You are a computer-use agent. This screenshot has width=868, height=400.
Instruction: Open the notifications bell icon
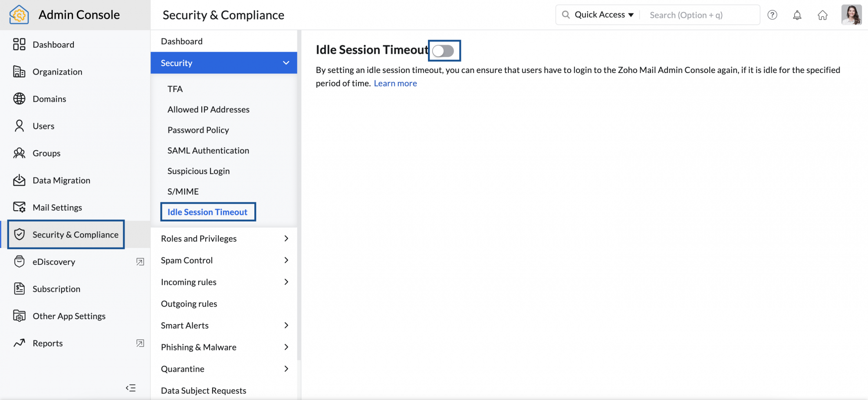click(x=797, y=15)
